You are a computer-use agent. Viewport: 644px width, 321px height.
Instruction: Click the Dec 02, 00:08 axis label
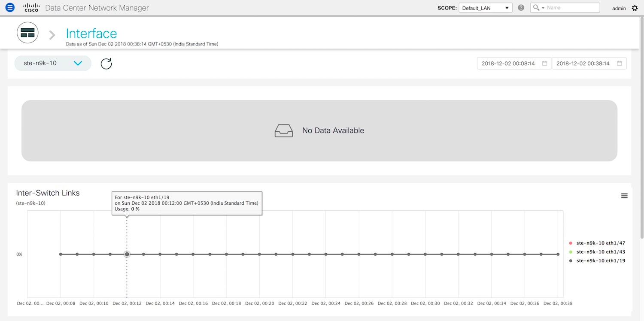tap(61, 303)
